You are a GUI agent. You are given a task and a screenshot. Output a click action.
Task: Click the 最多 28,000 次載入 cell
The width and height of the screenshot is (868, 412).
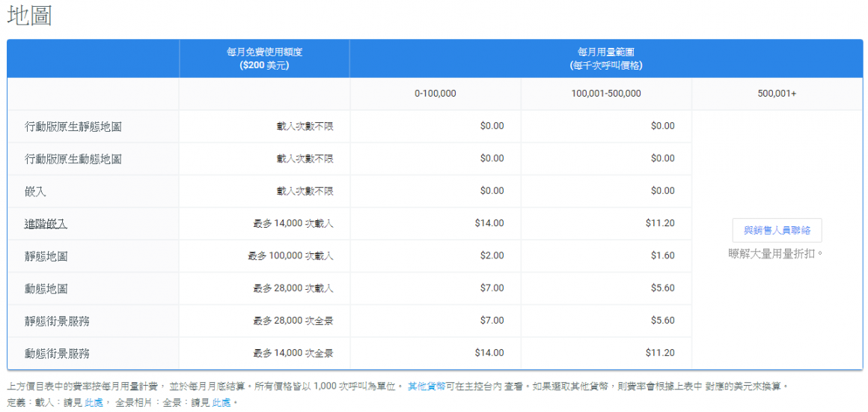click(293, 288)
